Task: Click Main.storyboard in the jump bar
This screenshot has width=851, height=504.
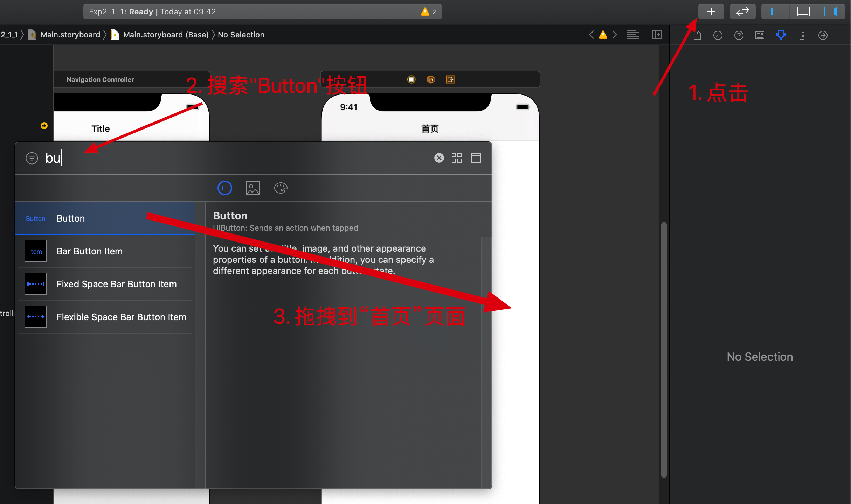Action: point(70,35)
